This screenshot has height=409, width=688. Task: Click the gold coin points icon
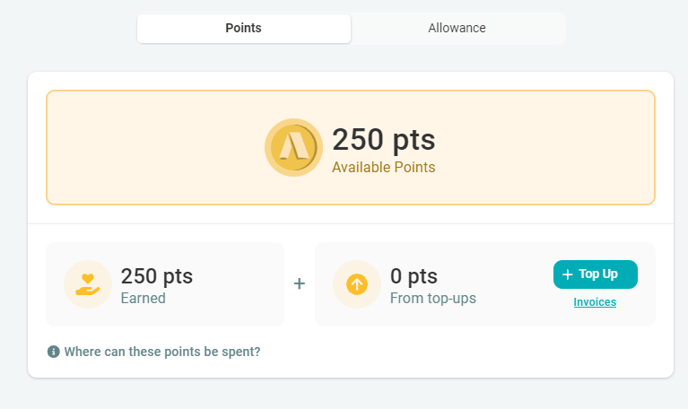coord(294,148)
